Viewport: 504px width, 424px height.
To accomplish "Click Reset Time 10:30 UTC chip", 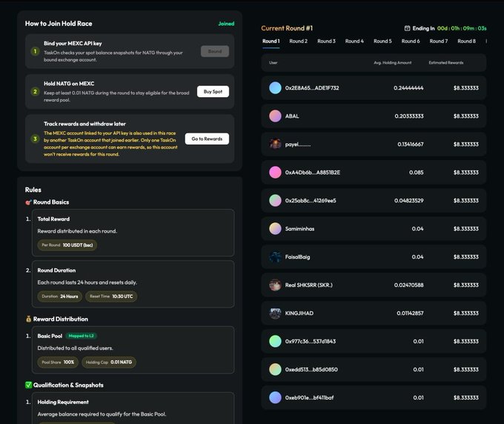I will pyautogui.click(x=111, y=297).
